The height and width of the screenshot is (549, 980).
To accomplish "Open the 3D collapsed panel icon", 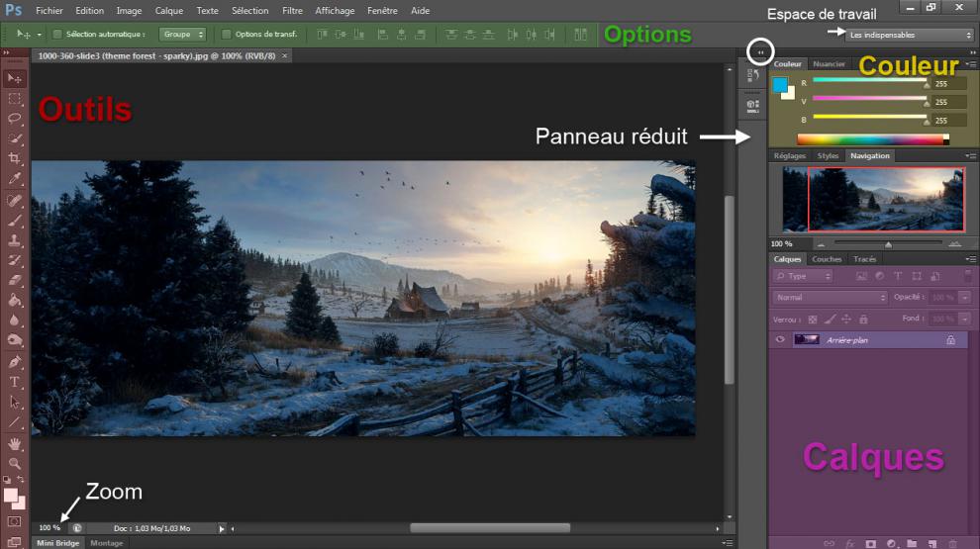I will [x=753, y=106].
